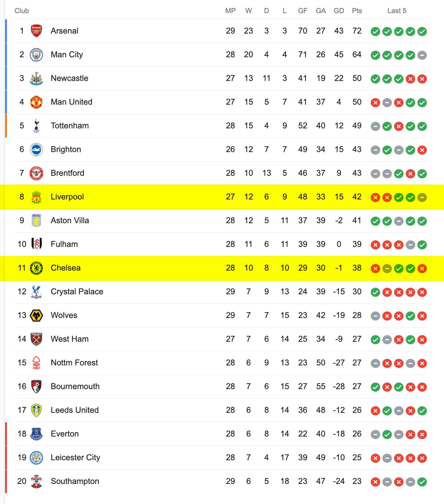This screenshot has height=504, width=444.
Task: Click the Man City club crest
Action: pos(36,55)
